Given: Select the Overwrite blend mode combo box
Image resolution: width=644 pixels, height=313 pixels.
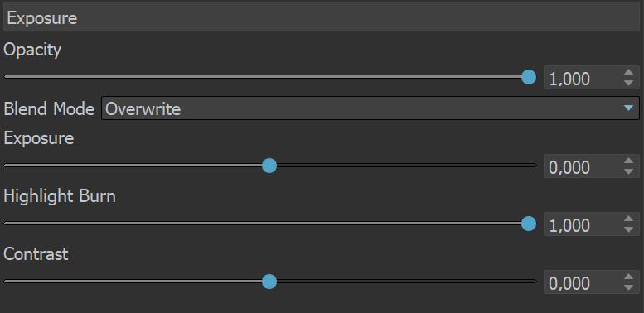Looking at the screenshot, I should (370, 108).
